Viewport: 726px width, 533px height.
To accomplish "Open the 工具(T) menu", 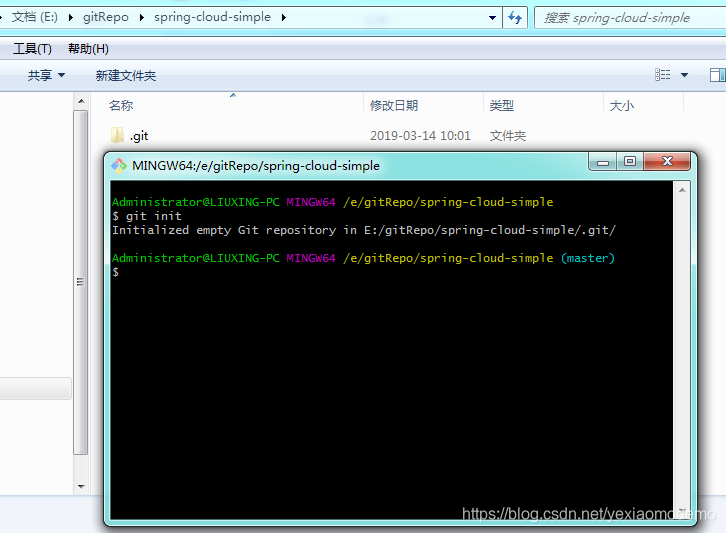I will pos(32,49).
